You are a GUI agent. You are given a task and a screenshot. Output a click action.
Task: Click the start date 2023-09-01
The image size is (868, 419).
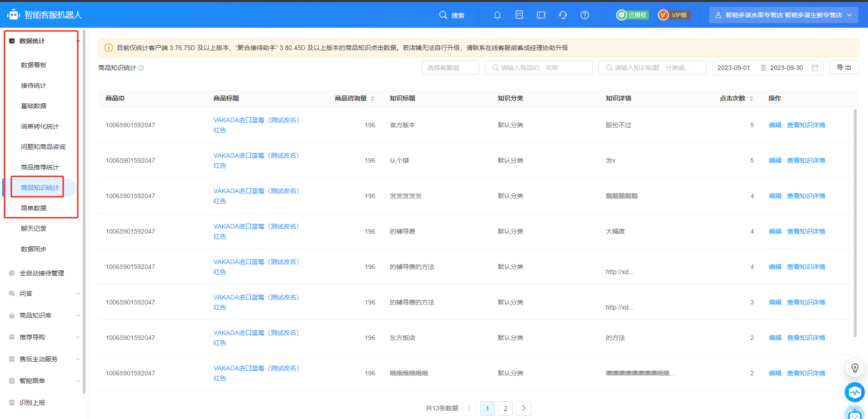pyautogui.click(x=733, y=68)
